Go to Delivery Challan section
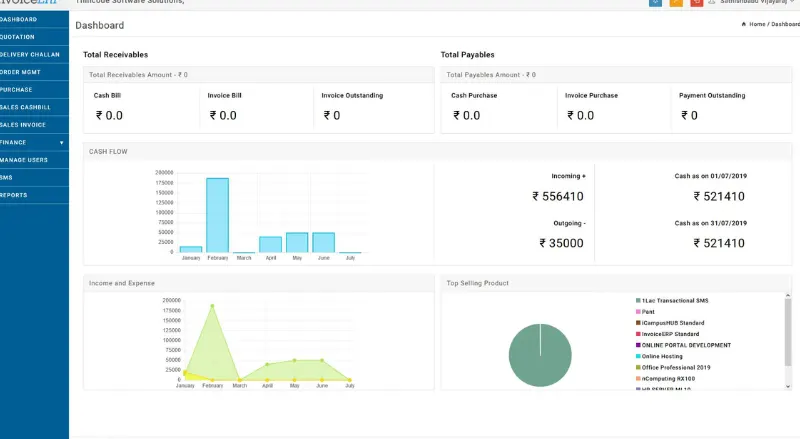 click(34, 55)
